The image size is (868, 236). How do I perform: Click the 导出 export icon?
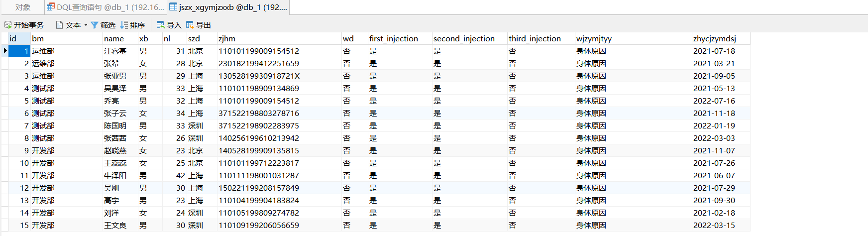[190, 25]
